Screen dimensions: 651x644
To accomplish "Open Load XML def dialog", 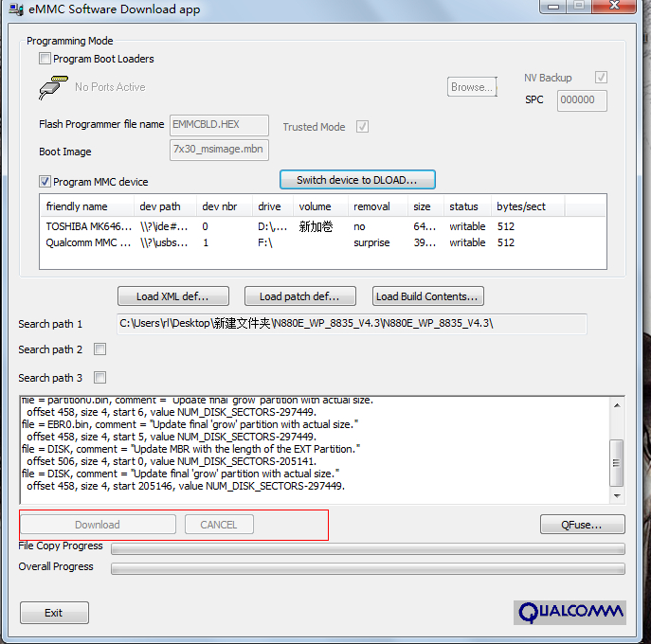I will tap(173, 296).
